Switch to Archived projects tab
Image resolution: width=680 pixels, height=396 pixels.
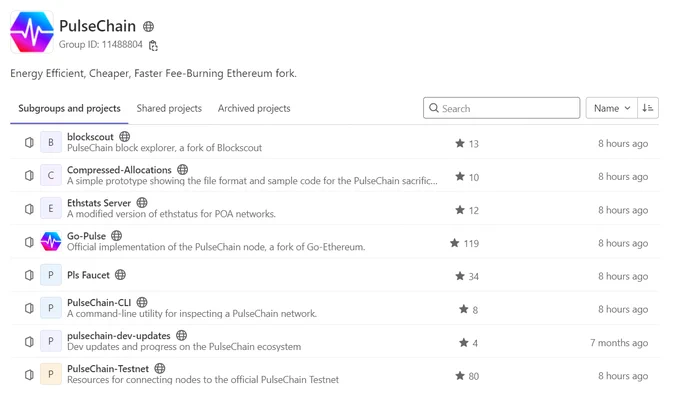coord(254,108)
